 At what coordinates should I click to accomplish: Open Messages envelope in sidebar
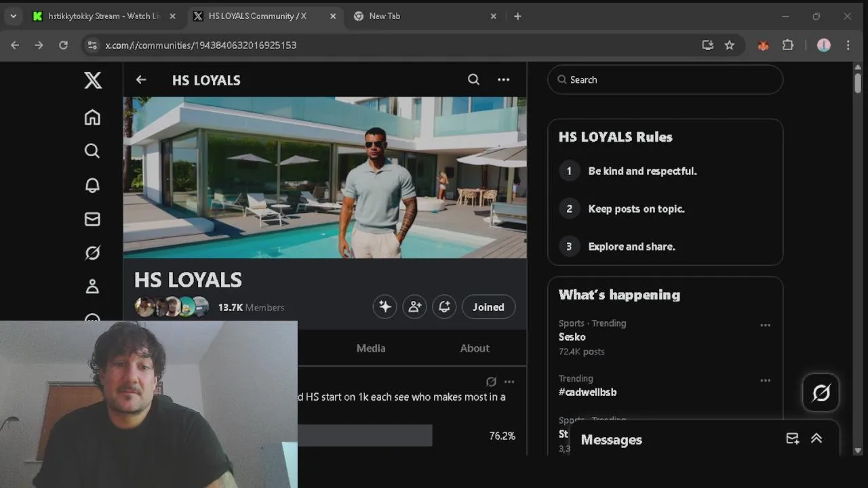[92, 219]
